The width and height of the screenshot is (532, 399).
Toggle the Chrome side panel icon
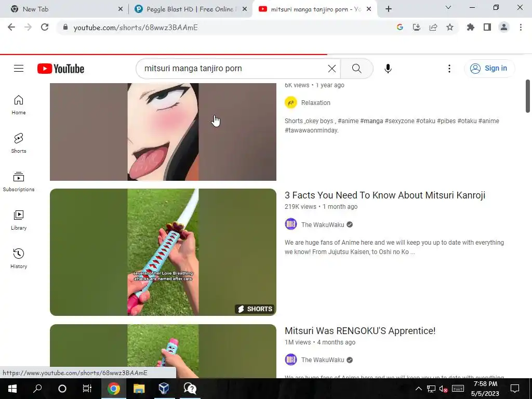coord(487,28)
